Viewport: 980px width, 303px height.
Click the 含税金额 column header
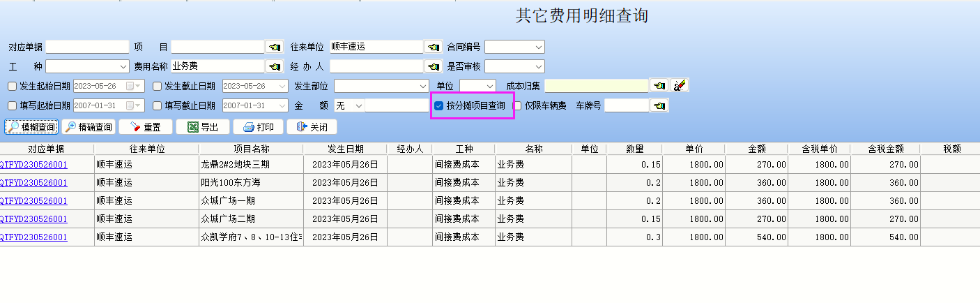point(885,149)
